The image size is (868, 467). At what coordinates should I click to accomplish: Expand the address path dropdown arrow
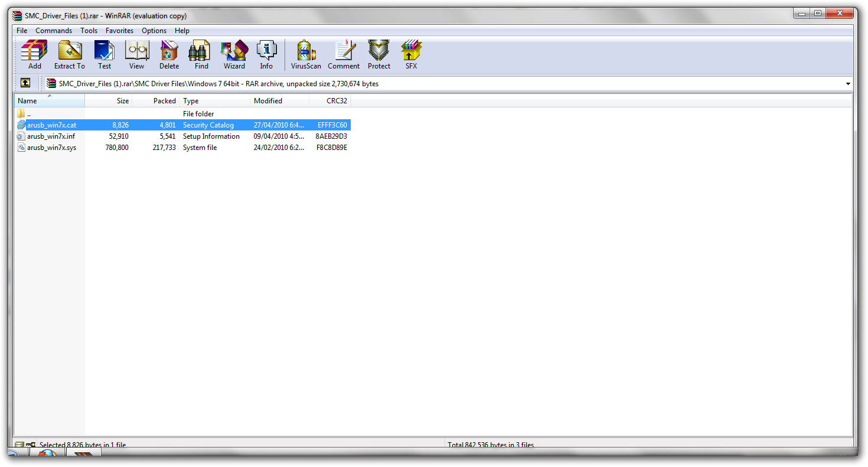(849, 84)
